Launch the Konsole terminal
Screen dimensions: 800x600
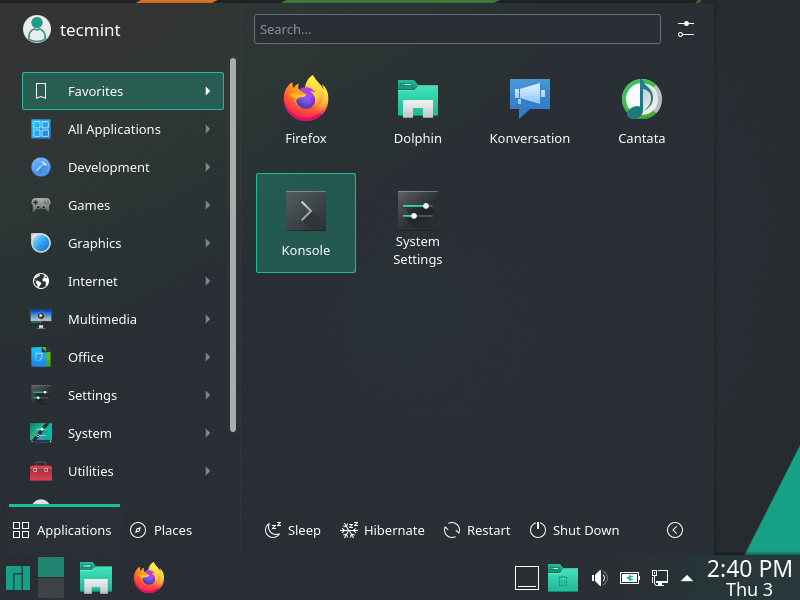pyautogui.click(x=306, y=222)
